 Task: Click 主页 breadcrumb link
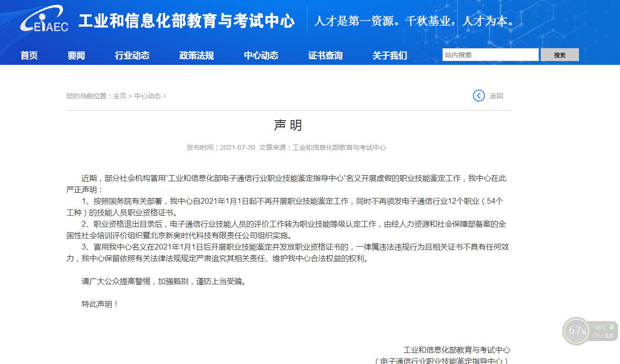click(120, 96)
